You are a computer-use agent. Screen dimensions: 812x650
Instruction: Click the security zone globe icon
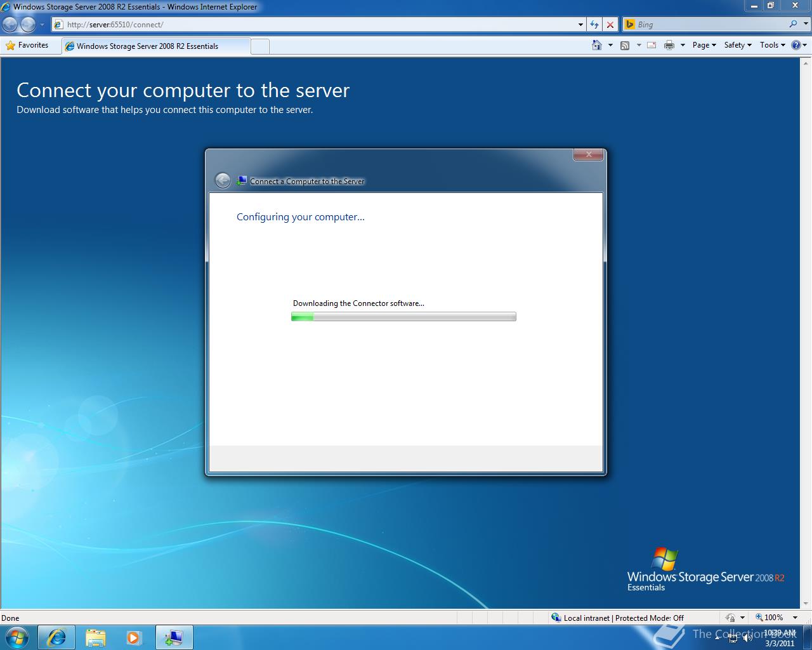[556, 618]
